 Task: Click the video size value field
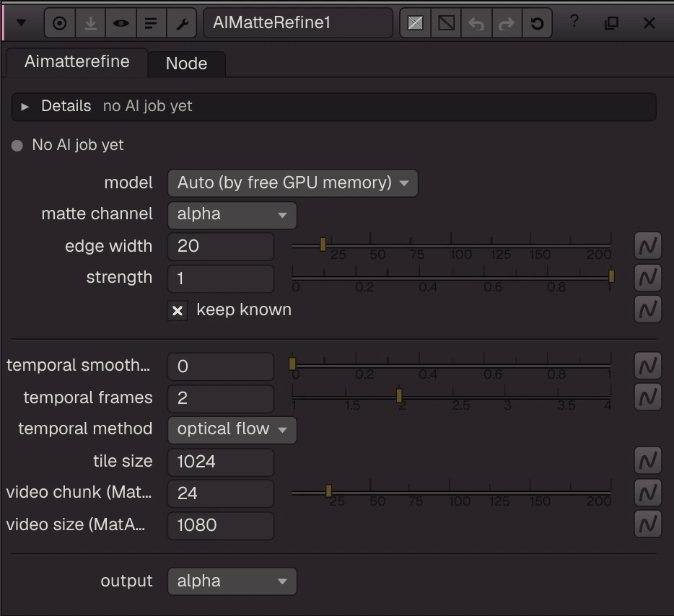(221, 525)
